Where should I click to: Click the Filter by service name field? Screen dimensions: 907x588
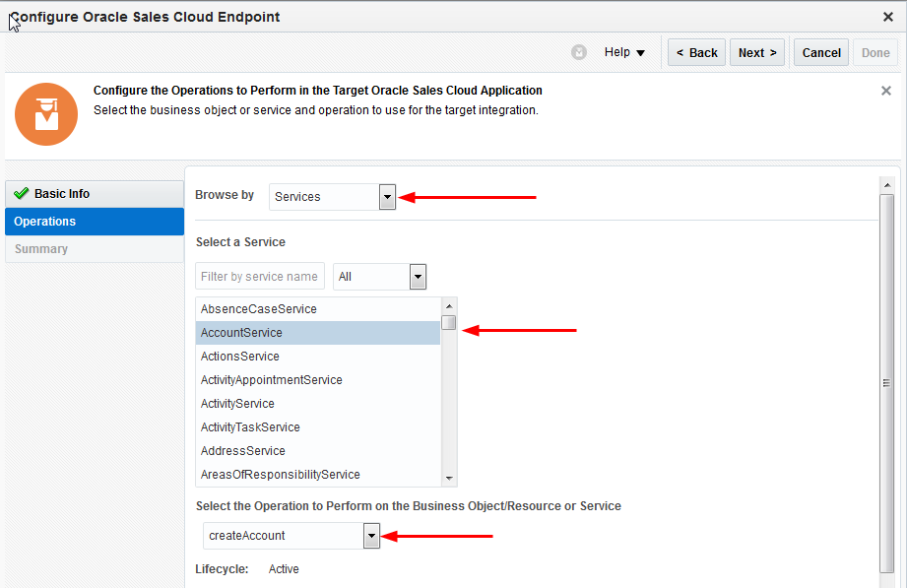pos(259,276)
